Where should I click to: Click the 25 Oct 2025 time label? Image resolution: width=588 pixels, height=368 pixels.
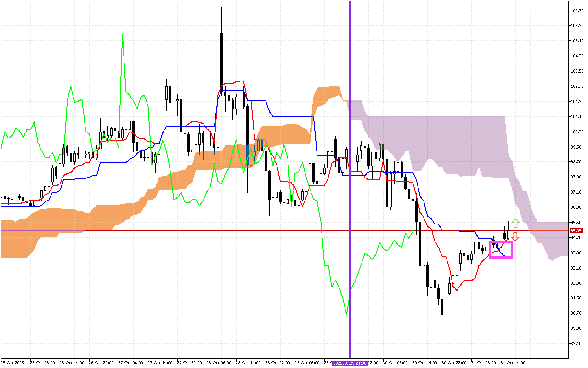tap(12, 363)
